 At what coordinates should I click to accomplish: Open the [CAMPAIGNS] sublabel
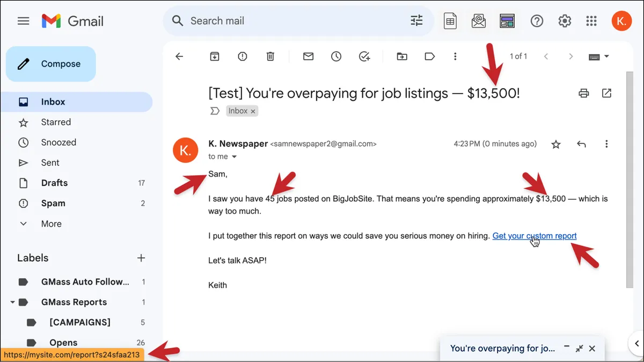(79, 322)
